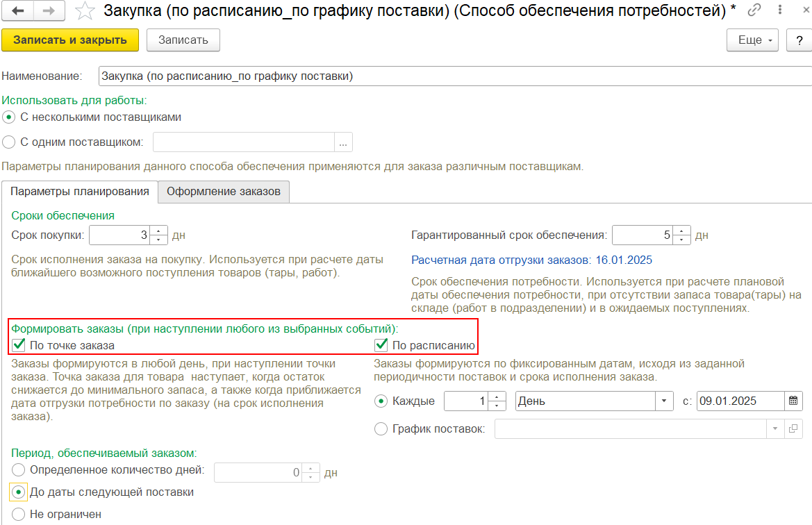Click the Каждые number field
The width and height of the screenshot is (812, 525).
pos(466,401)
